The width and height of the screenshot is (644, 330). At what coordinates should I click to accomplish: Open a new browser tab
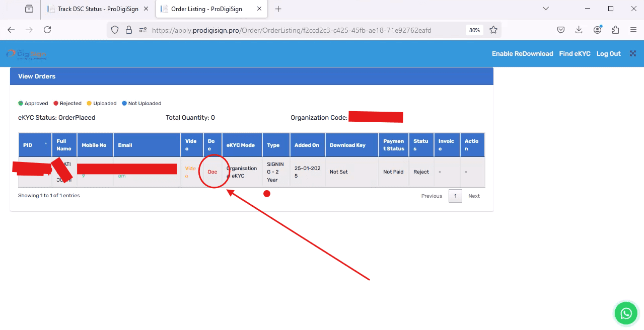[x=278, y=9]
